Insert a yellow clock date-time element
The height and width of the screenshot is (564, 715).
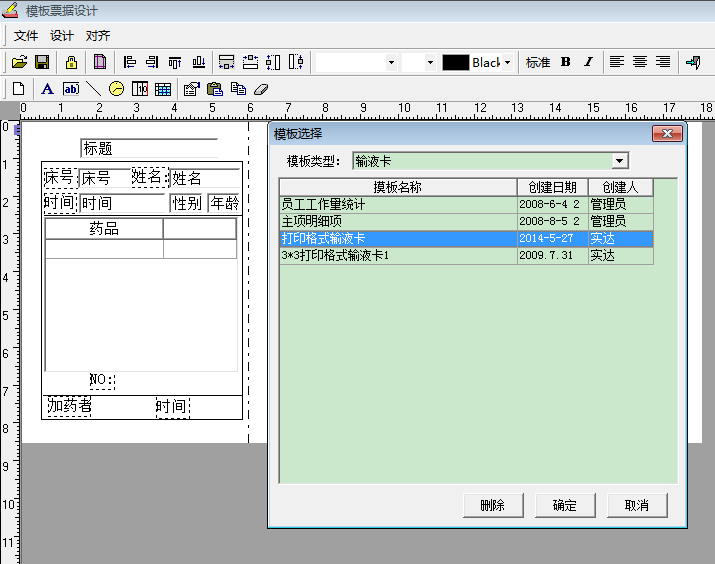tap(116, 89)
